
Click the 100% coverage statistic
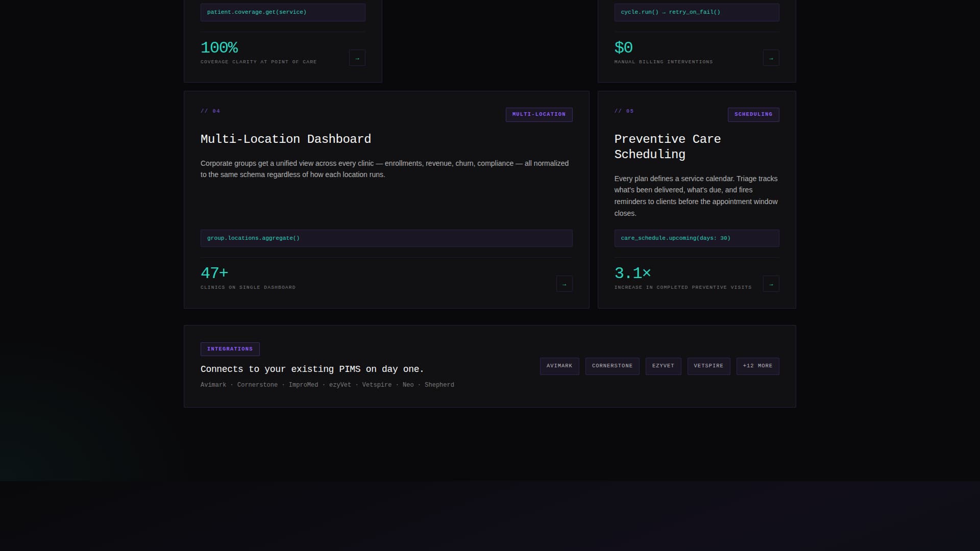click(x=219, y=47)
